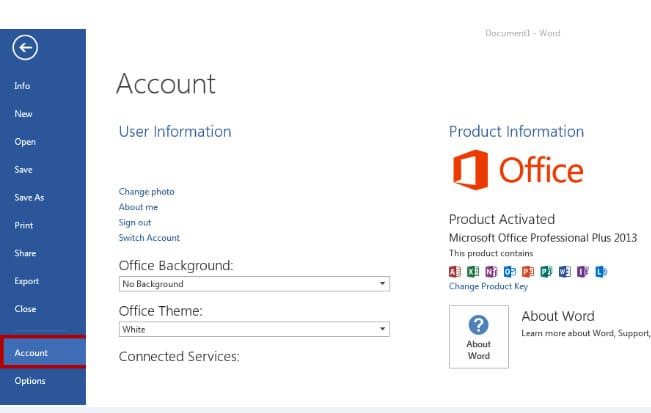
Task: Click the Lync product icon
Action: (x=601, y=271)
